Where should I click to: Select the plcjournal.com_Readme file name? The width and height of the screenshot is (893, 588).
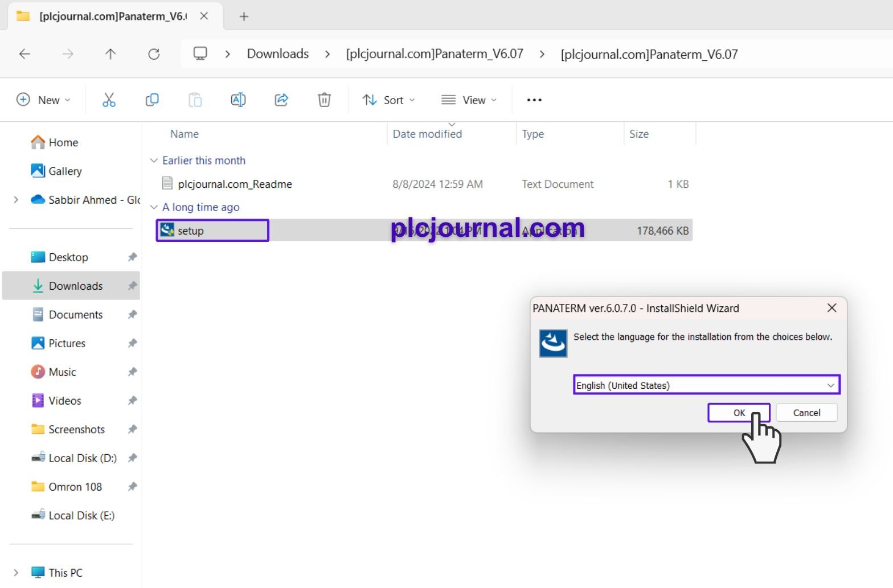tap(235, 184)
